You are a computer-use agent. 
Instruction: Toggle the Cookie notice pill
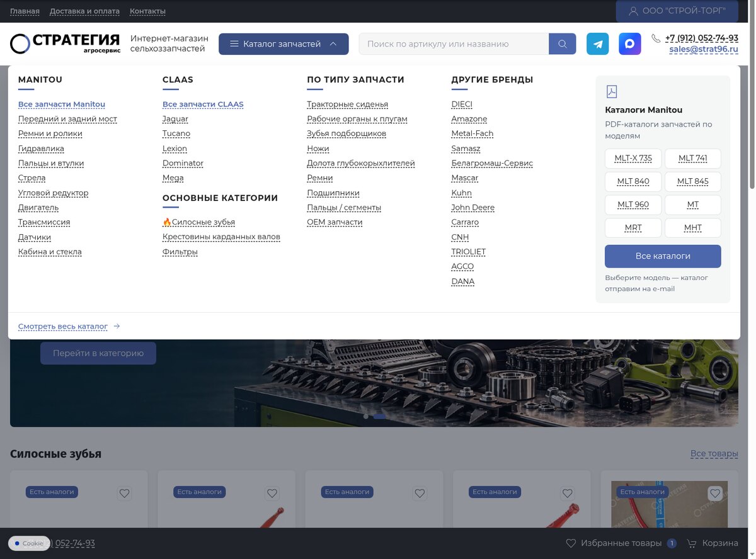[28, 543]
